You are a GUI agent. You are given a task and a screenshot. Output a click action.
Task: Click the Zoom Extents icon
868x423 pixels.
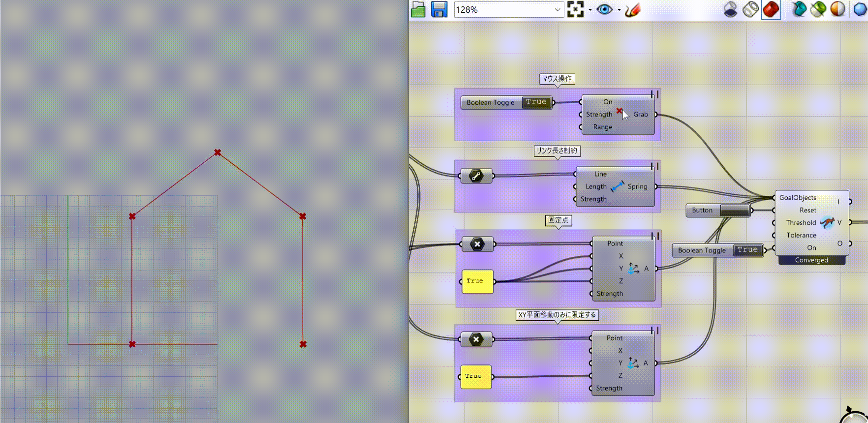pos(575,9)
